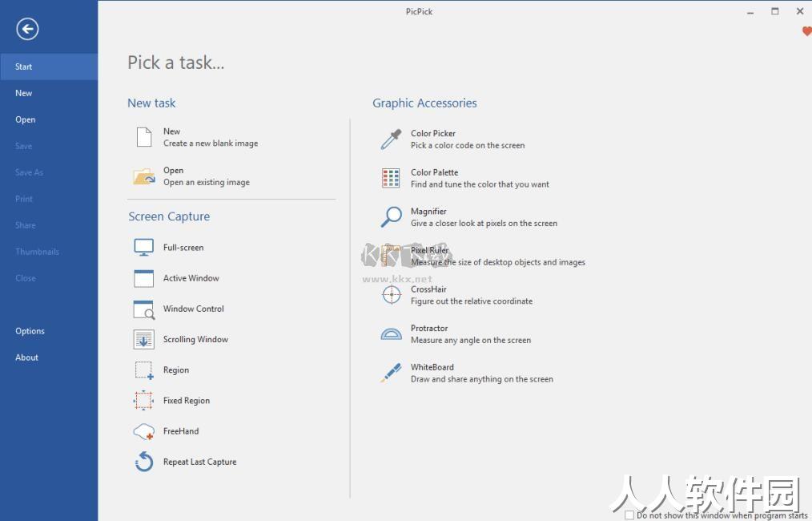This screenshot has height=521, width=812.
Task: Click 'Pick a color code on the screen'
Action: pyautogui.click(x=468, y=146)
